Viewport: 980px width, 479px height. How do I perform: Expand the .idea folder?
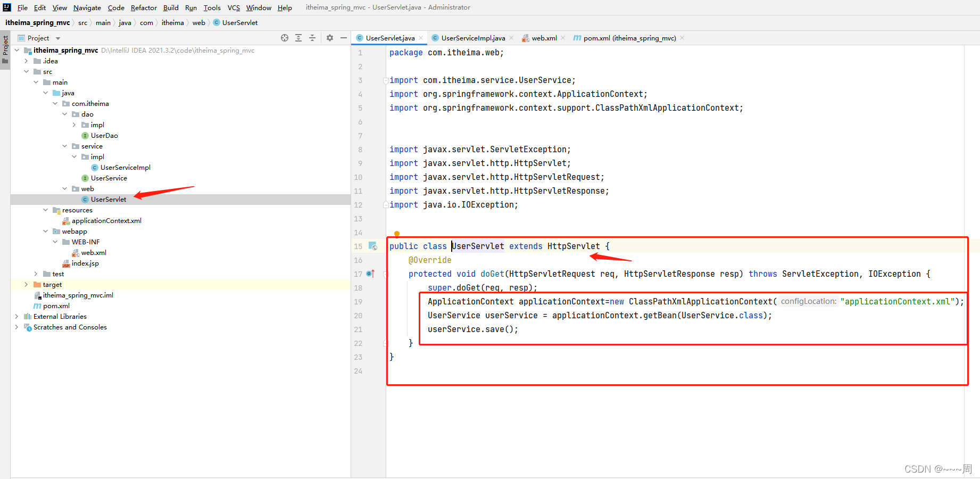coord(27,61)
